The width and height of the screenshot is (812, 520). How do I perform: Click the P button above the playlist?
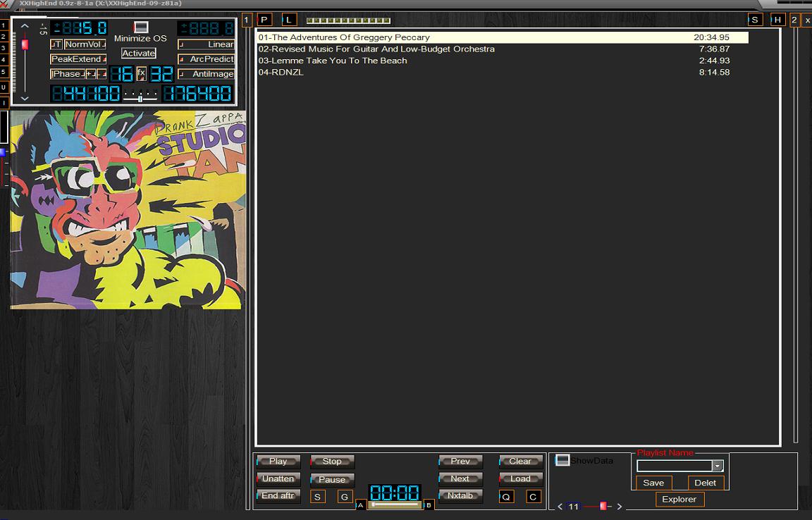tap(264, 20)
